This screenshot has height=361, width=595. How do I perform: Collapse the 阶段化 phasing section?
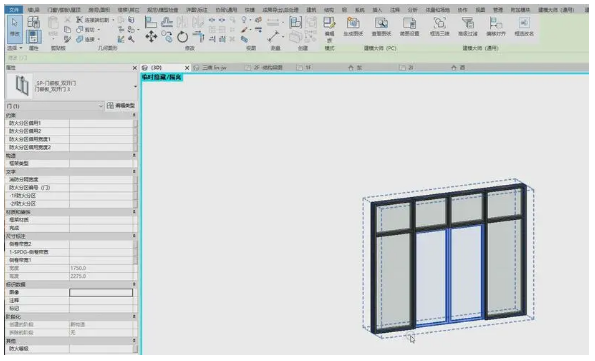click(x=134, y=316)
